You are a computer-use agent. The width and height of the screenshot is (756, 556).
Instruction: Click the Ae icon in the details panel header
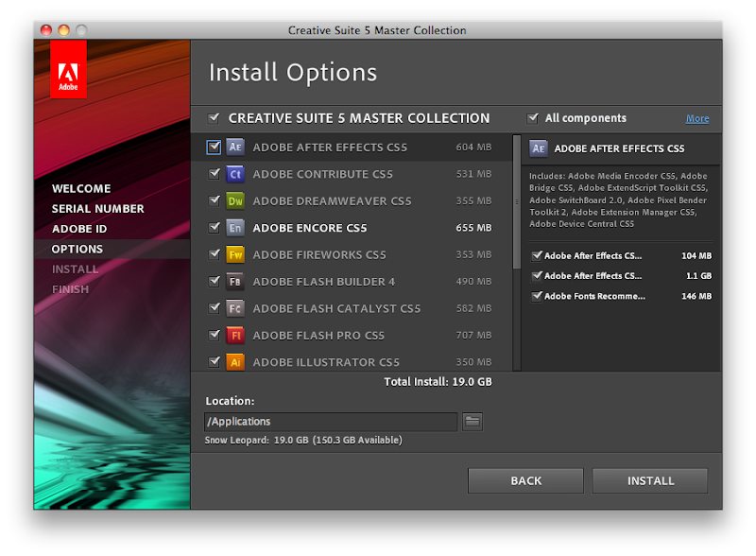[538, 148]
